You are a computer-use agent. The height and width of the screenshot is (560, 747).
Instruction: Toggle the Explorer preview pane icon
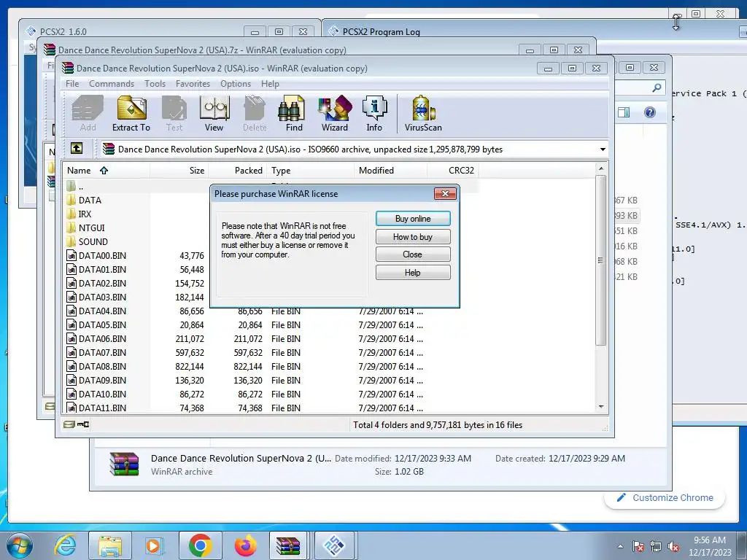click(624, 112)
